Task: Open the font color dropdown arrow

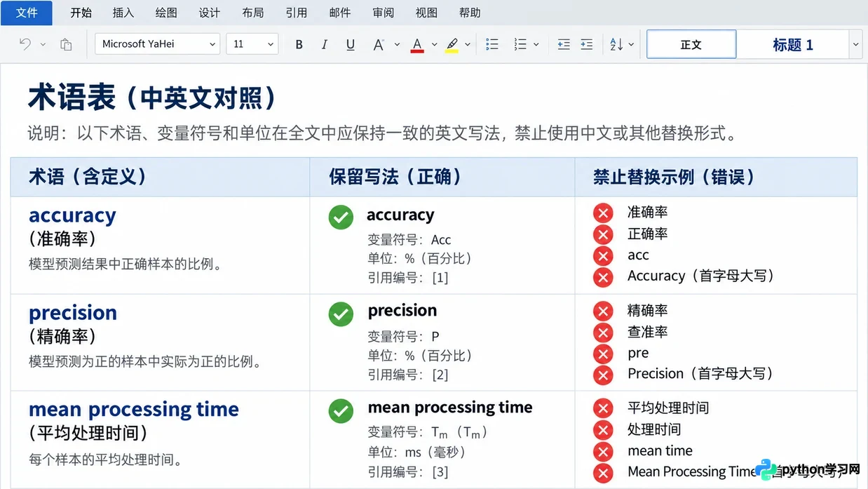Action: click(434, 44)
